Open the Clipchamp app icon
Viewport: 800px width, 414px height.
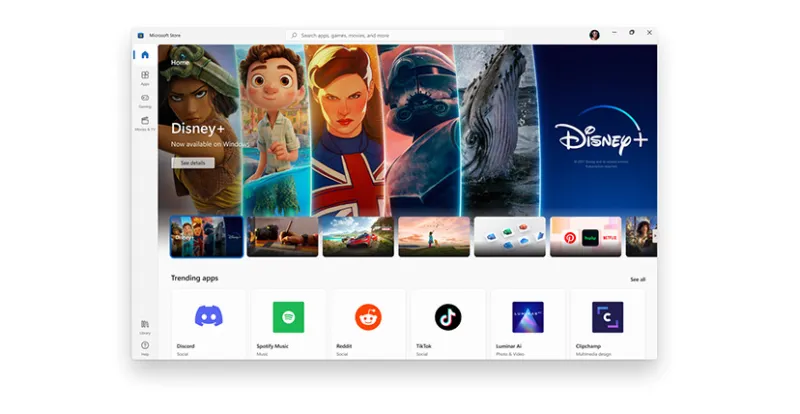pos(607,317)
